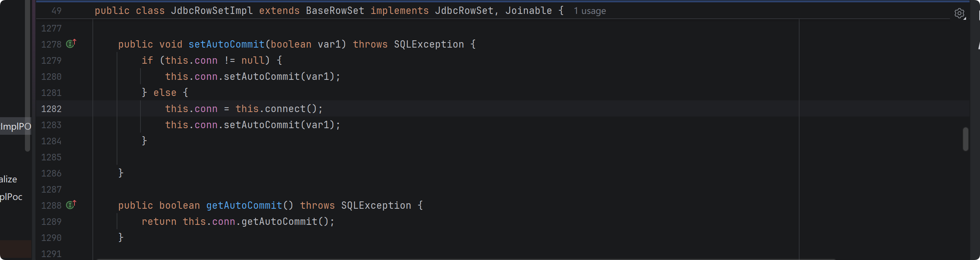The width and height of the screenshot is (980, 260).
Task: Select the ImplPO item in the left panel
Action: pyautogui.click(x=16, y=126)
